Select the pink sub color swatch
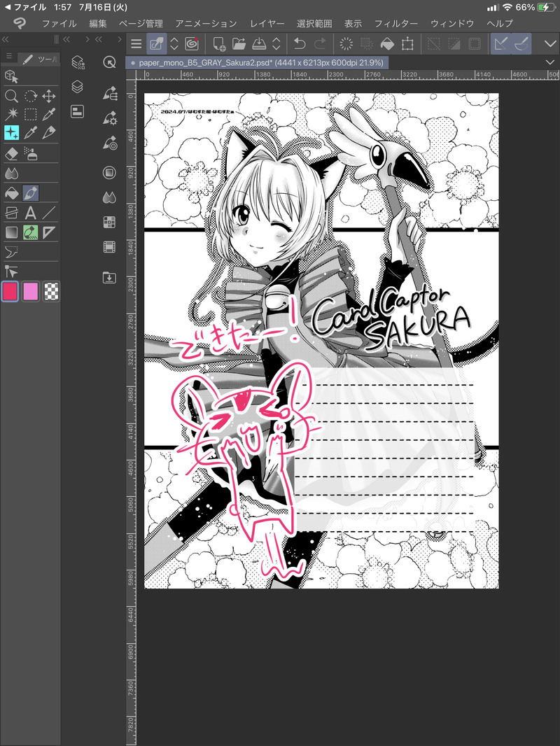Screen dimensions: 560x746 pyautogui.click(x=31, y=291)
